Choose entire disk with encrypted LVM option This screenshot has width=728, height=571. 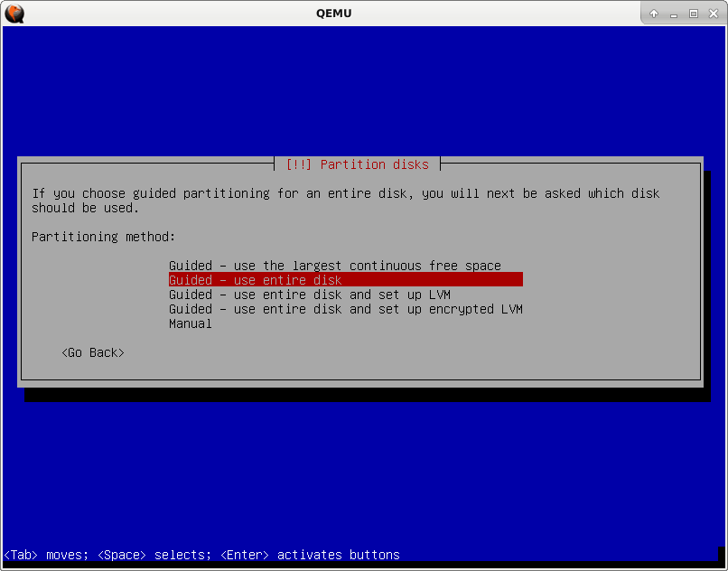point(345,309)
